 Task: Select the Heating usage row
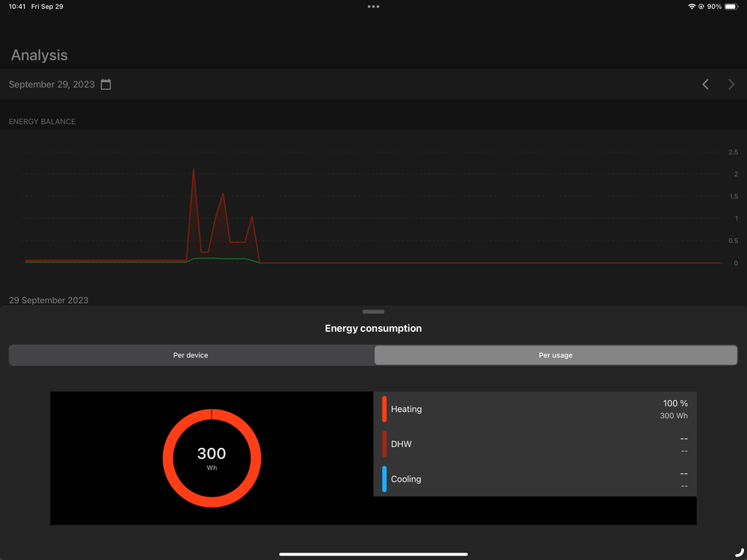click(535, 409)
